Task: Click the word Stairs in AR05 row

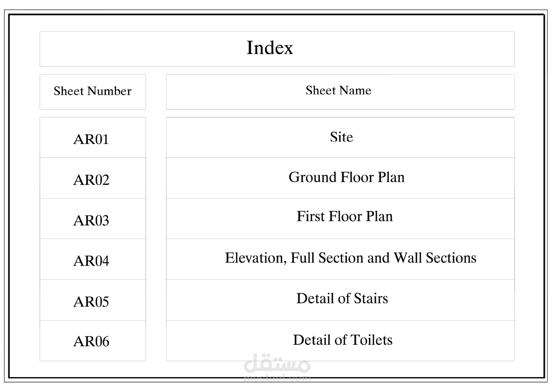Action: [371, 299]
